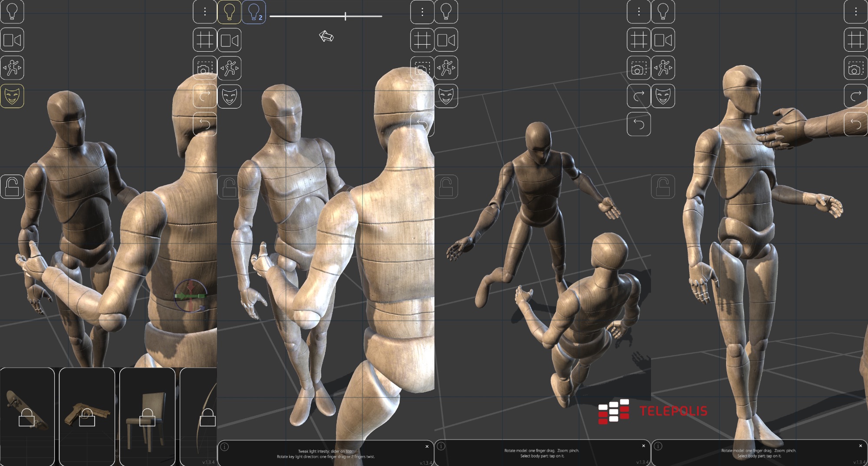Close the 'Tweak light intensity' hint bar
This screenshot has width=868, height=466.
click(x=427, y=446)
